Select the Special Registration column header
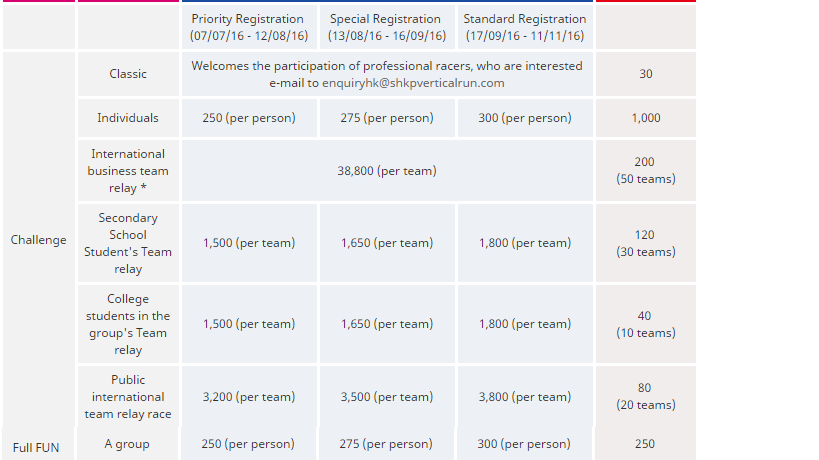This screenshot has width=819, height=460. (387, 27)
